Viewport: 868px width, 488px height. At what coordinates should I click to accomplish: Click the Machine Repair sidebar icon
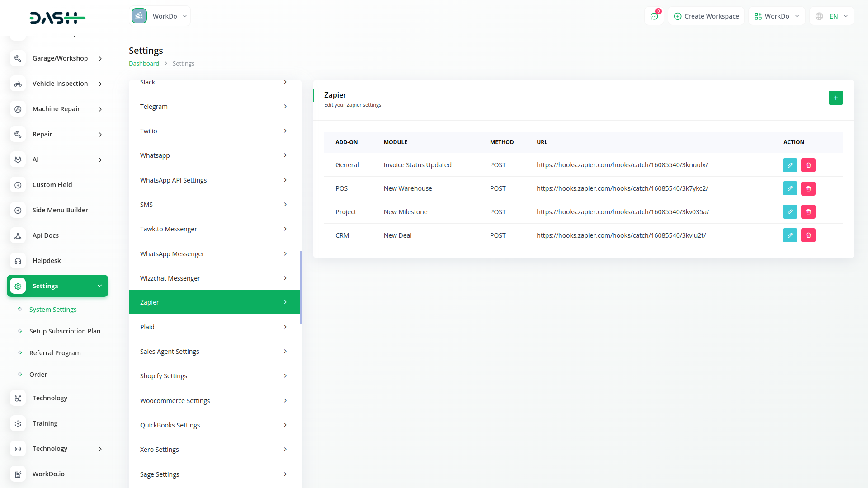click(x=18, y=109)
